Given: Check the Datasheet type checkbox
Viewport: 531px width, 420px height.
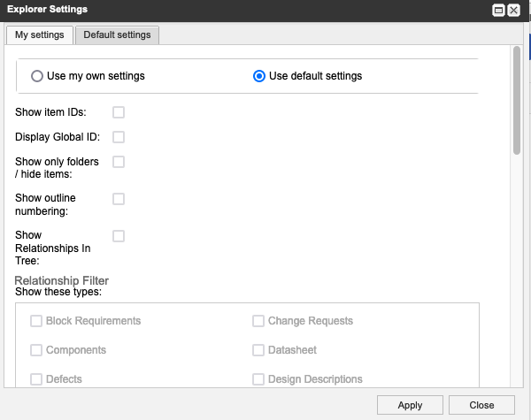Looking at the screenshot, I should pyautogui.click(x=258, y=350).
